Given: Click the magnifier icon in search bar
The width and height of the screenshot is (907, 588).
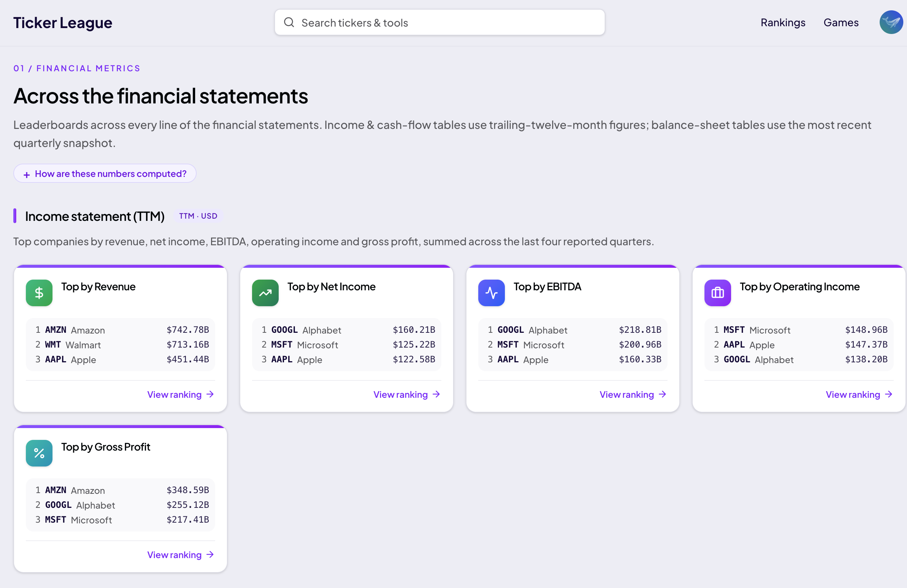Looking at the screenshot, I should 289,23.
